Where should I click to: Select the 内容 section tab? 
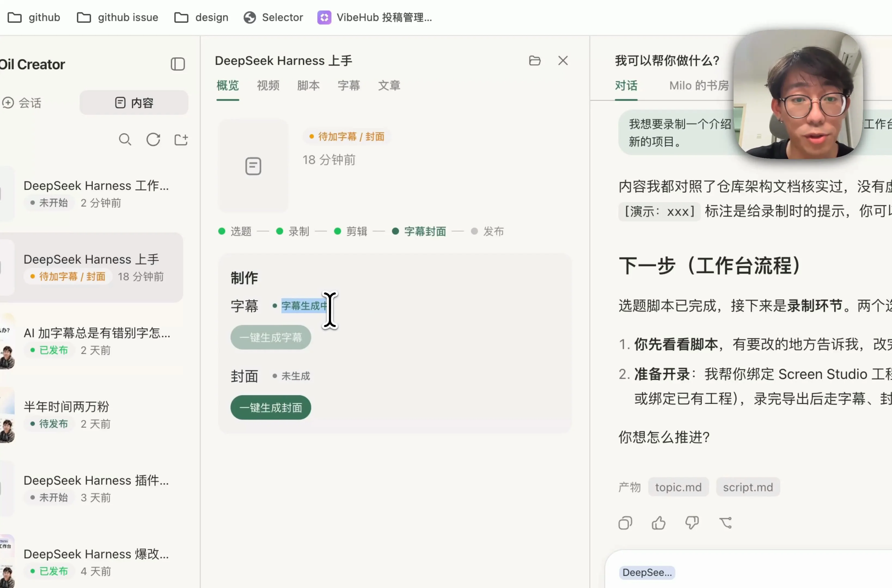coord(134,103)
